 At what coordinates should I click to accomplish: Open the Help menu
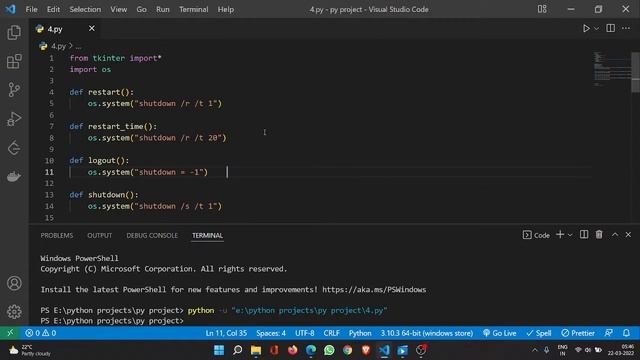point(226,9)
